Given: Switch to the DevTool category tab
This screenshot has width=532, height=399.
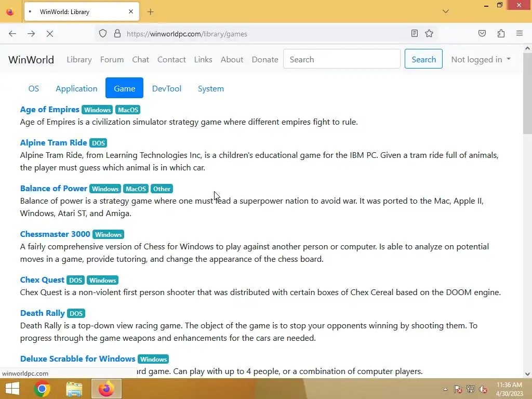Looking at the screenshot, I should [167, 88].
